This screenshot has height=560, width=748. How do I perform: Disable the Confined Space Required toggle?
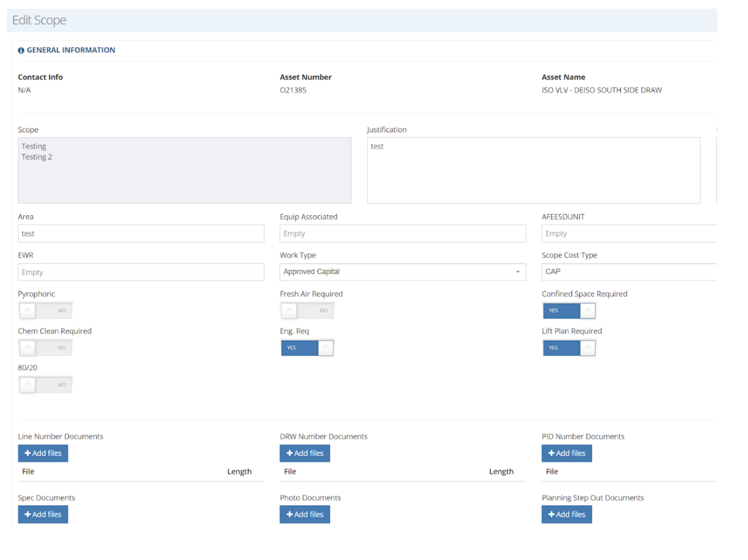point(569,311)
